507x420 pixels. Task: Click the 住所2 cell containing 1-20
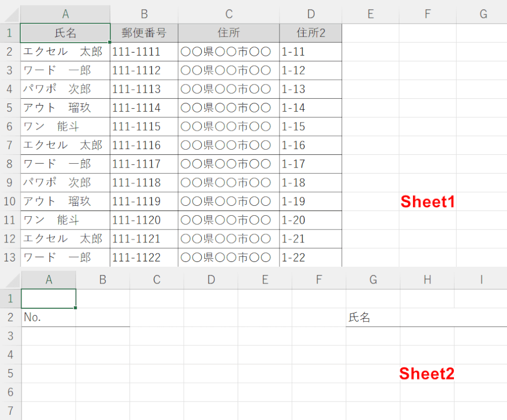click(x=311, y=220)
